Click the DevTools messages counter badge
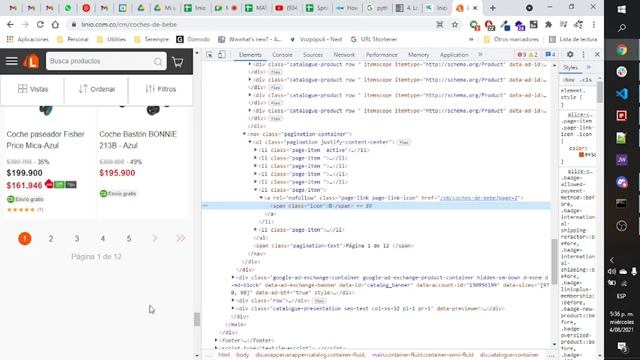Screen dimensions: 640x360 550,55
